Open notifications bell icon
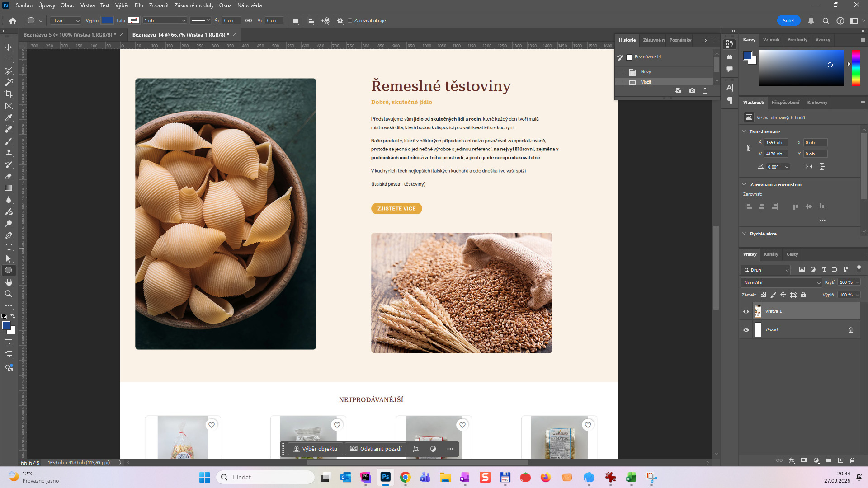The width and height of the screenshot is (868, 488). click(811, 21)
